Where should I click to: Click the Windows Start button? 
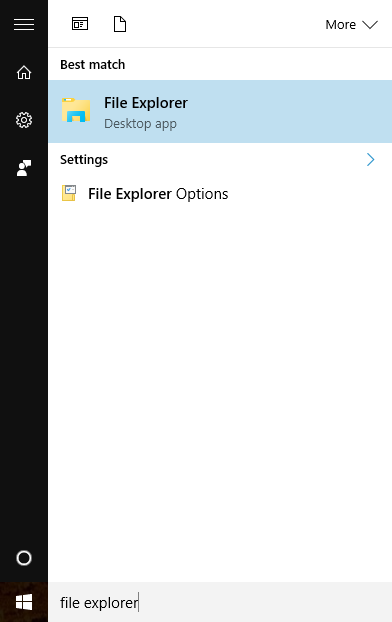tap(24, 602)
